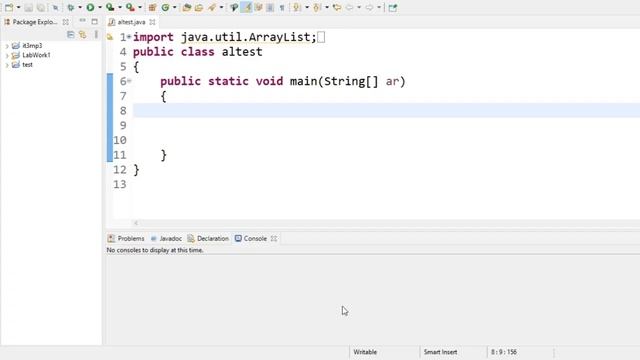
Task: Expand the test project
Action: [7, 65]
